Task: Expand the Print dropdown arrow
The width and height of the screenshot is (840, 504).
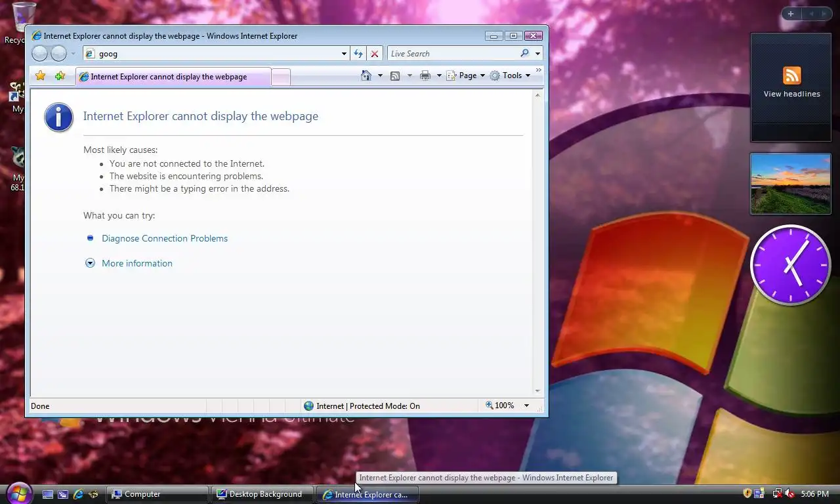Action: [439, 75]
